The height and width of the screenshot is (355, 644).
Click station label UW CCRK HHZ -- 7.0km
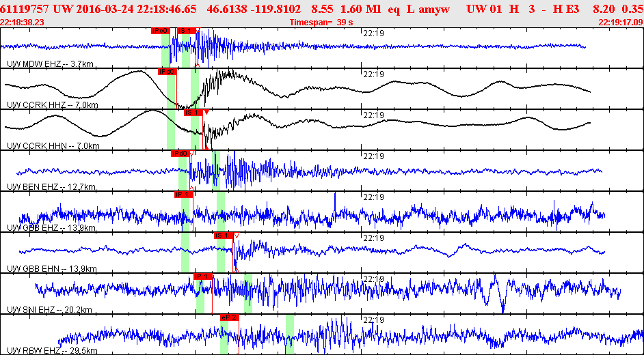(53, 105)
